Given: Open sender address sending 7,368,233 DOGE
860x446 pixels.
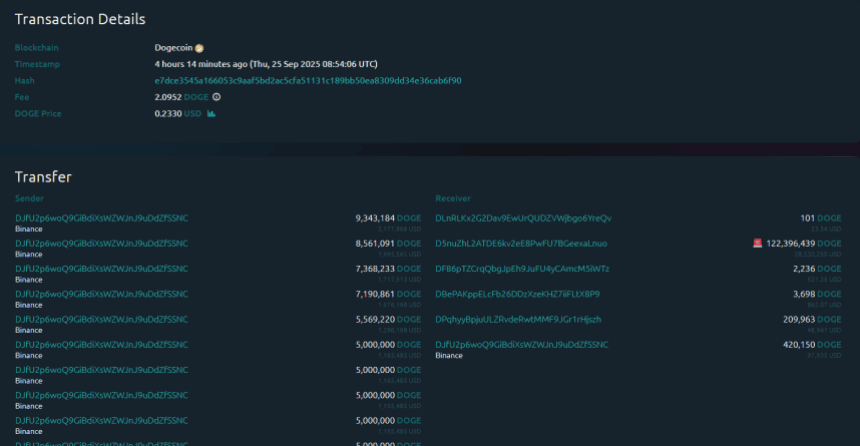Looking at the screenshot, I should (101, 269).
